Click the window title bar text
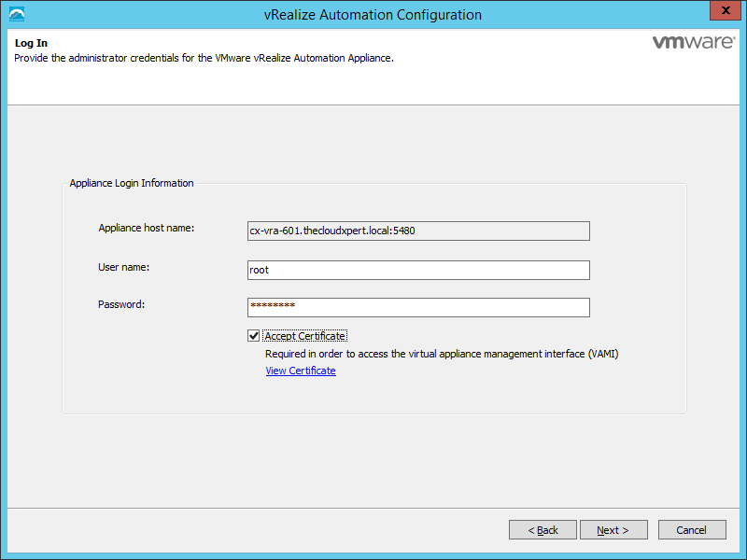Screen dimensions: 747x560 373,15
